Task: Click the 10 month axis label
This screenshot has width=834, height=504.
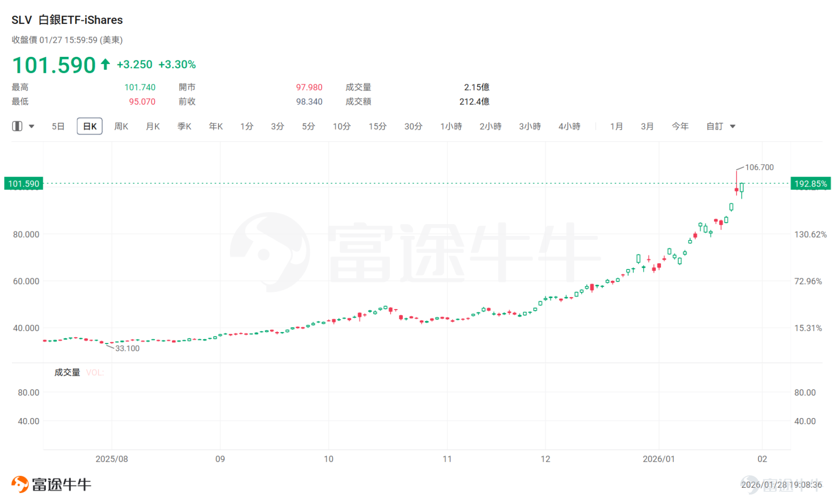Action: tap(328, 459)
